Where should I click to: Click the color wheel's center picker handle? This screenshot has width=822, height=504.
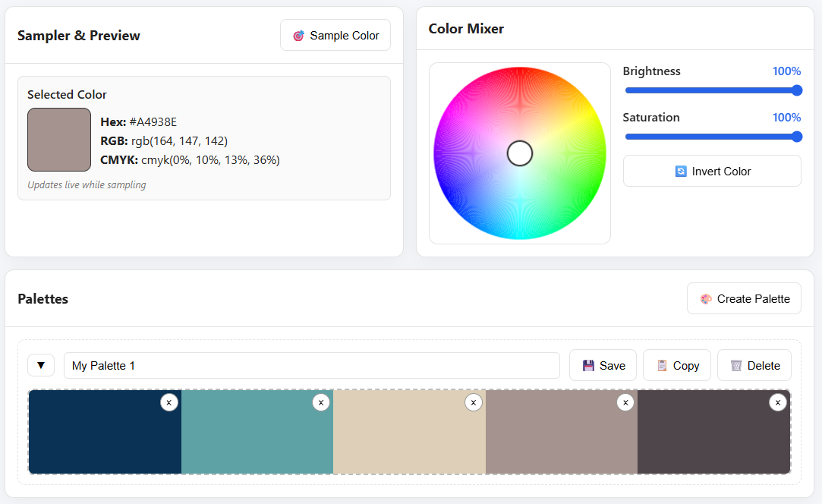pos(520,153)
